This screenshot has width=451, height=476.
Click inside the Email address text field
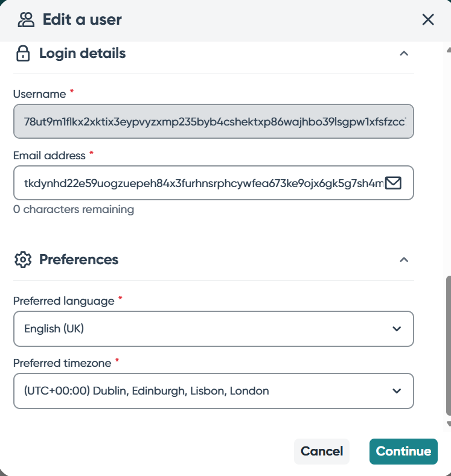coord(199,182)
